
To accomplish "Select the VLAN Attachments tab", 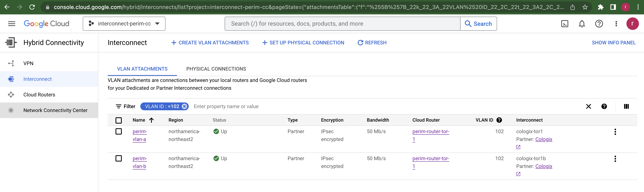I will point(142,69).
